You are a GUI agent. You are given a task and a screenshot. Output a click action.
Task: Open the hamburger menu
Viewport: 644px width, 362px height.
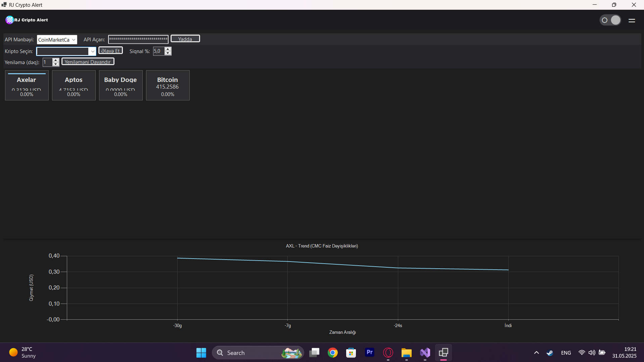[x=632, y=20]
